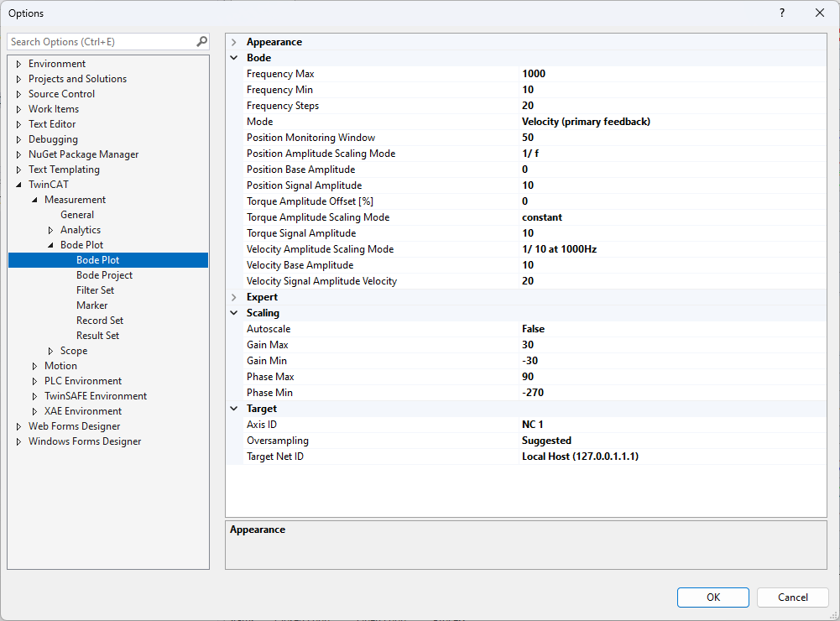The height and width of the screenshot is (621, 840).
Task: Collapse the Scaling property category
Action: tap(234, 313)
